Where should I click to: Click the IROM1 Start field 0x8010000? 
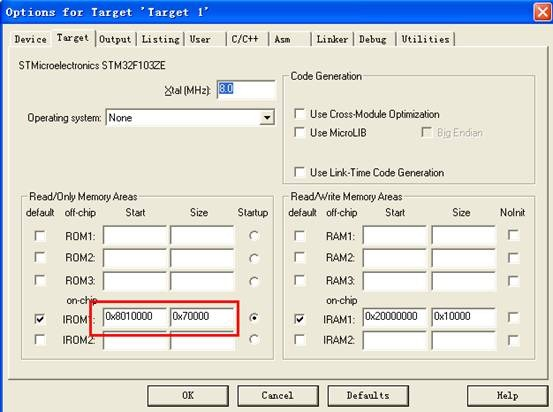(x=135, y=316)
